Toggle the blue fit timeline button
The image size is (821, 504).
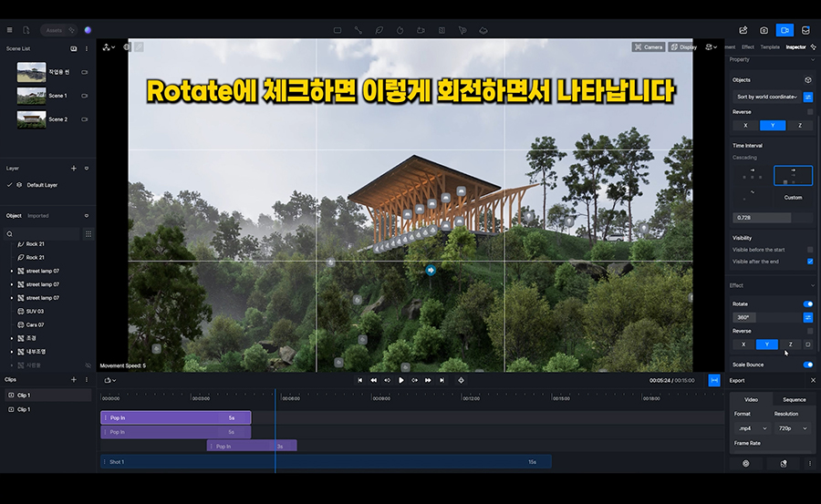[714, 380]
